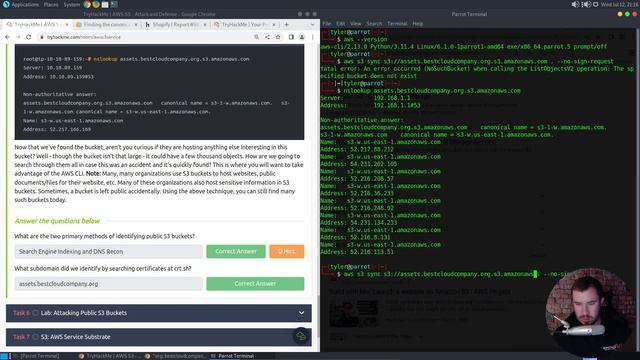Toggle Chrome side panel
The height and width of the screenshot is (360, 640).
tap(291, 37)
